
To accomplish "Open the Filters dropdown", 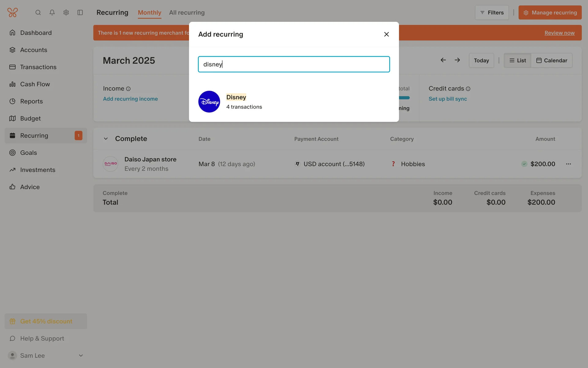I will click(x=492, y=13).
